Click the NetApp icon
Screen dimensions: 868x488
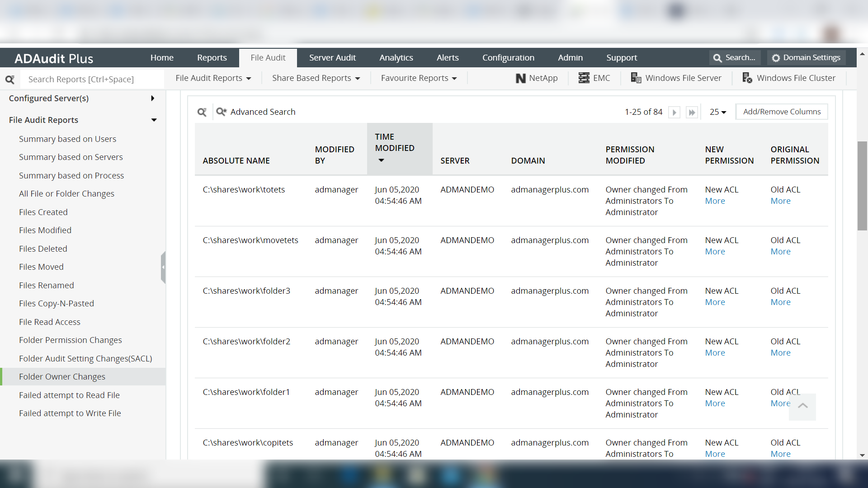point(521,78)
